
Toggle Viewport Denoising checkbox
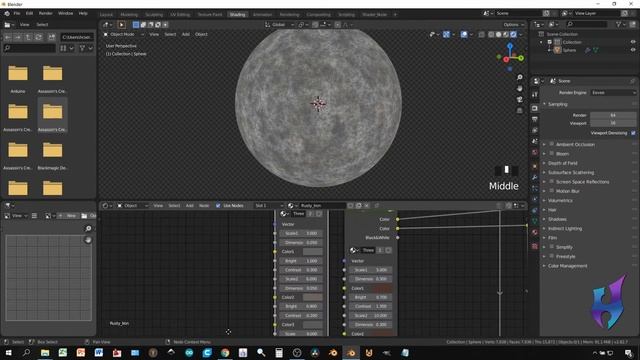tap(633, 133)
